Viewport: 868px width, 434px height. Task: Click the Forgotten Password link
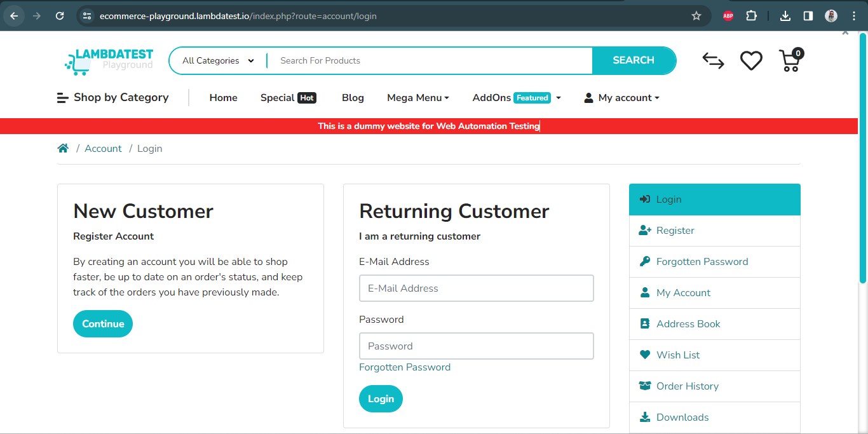[x=405, y=367]
